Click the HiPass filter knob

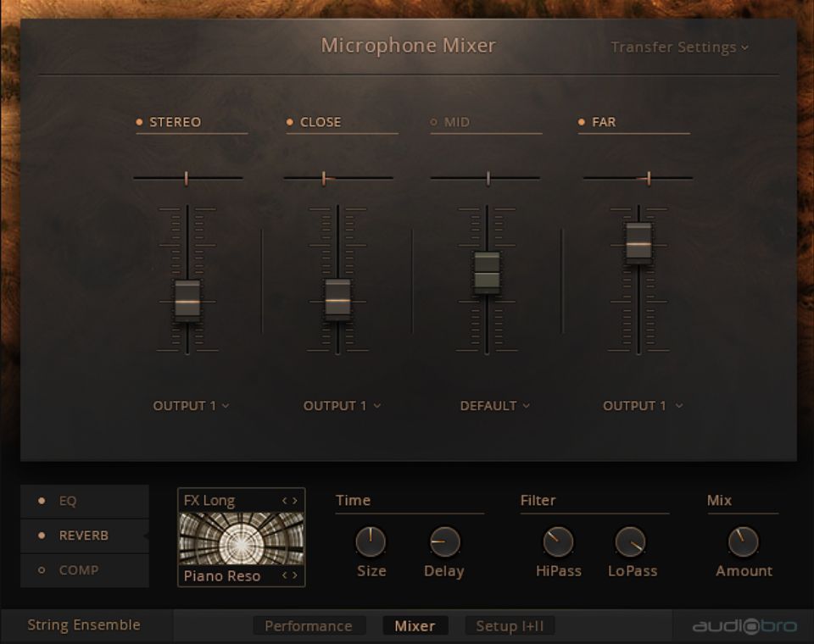[x=558, y=541]
